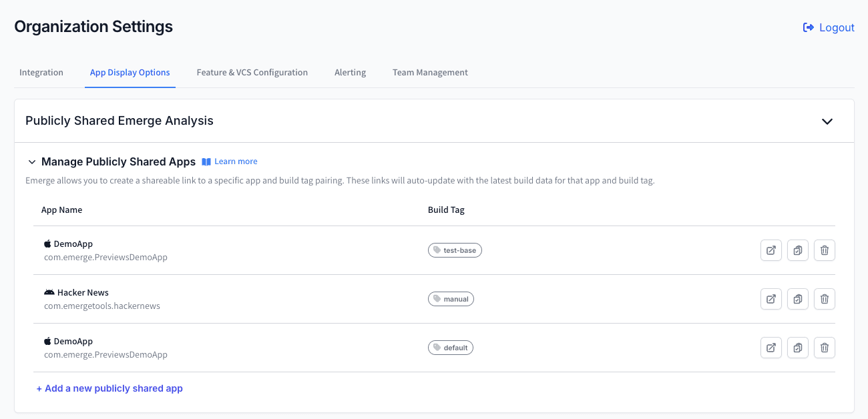Copy the test-base DemoApp share link
This screenshot has width=868, height=419.
click(798, 250)
